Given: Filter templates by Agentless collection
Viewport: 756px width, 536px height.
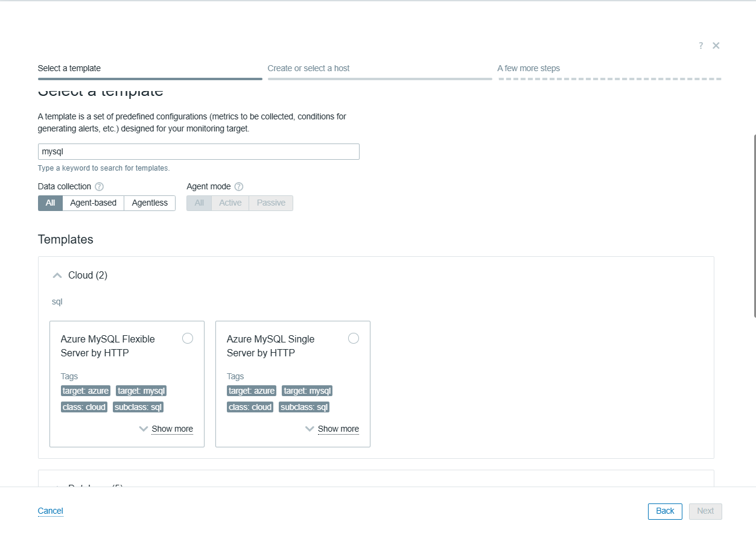Looking at the screenshot, I should point(150,203).
